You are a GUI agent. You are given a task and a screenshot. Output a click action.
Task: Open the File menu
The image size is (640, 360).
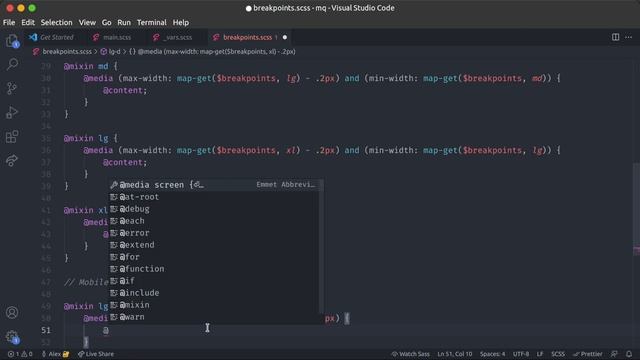tap(9, 22)
